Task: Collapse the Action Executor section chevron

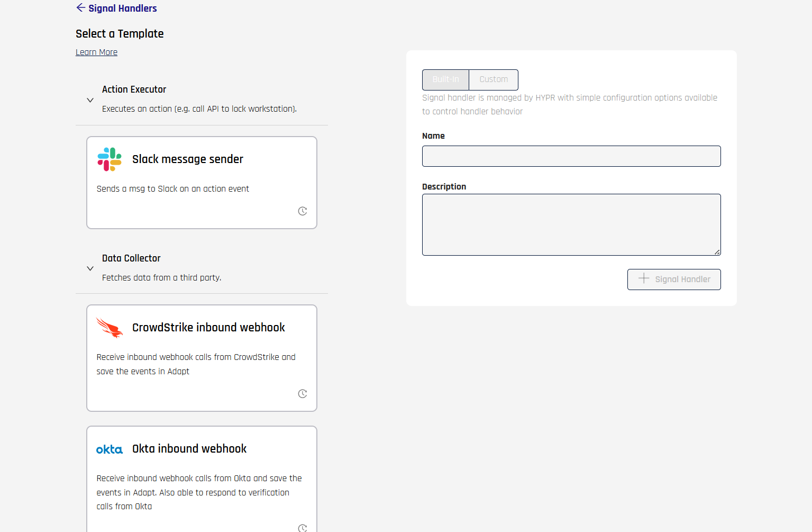Action: pos(90,100)
